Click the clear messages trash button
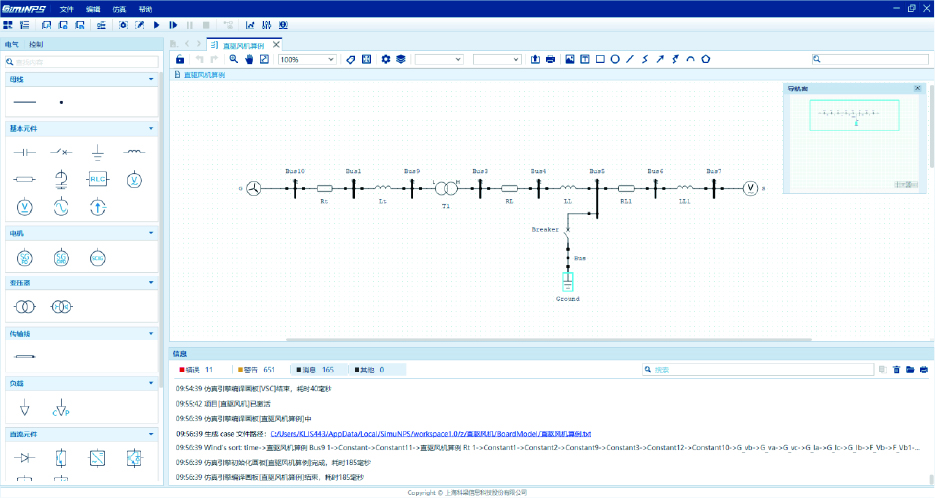The height and width of the screenshot is (498, 935). tap(897, 370)
